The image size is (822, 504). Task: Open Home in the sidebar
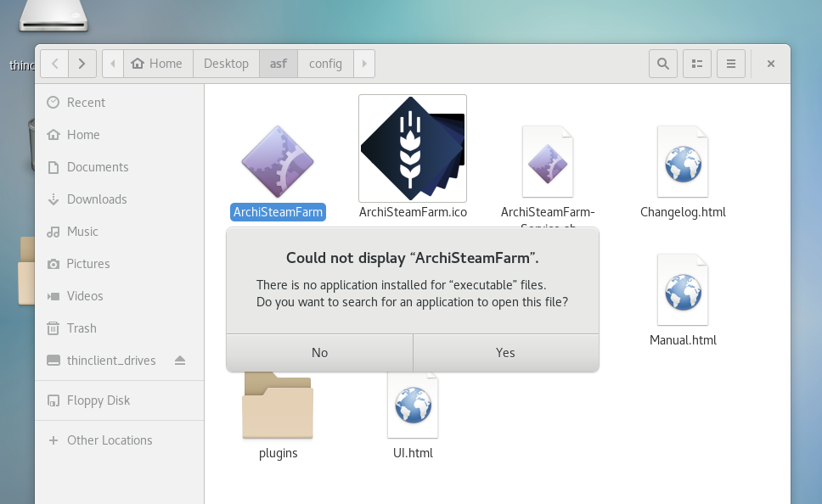click(120, 135)
